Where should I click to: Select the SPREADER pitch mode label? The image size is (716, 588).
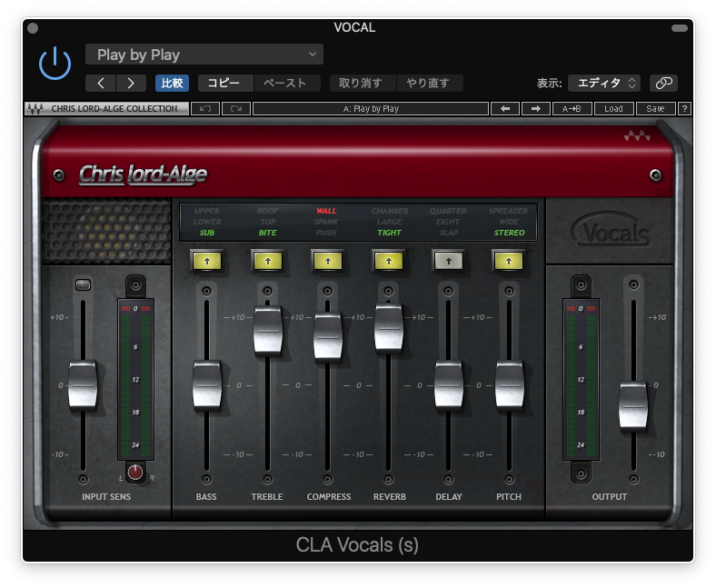coord(508,211)
